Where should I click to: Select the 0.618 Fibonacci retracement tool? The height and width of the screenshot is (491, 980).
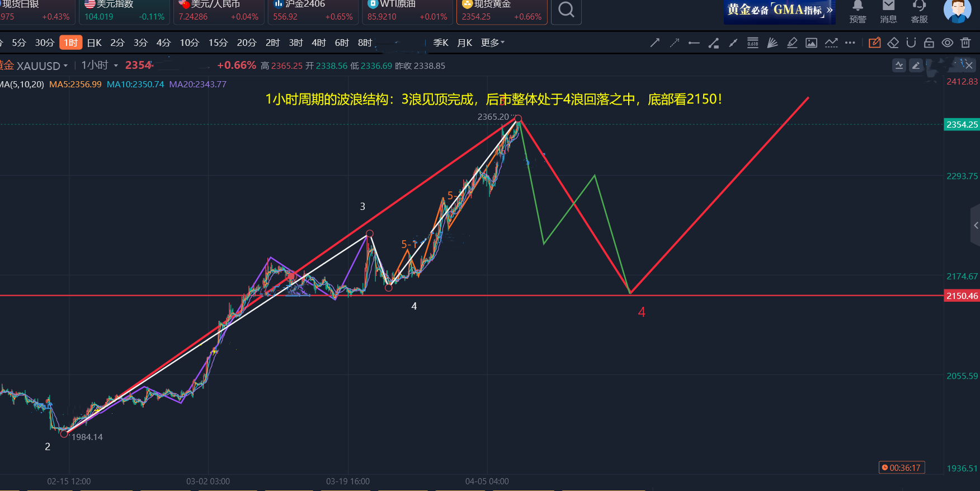click(x=753, y=43)
